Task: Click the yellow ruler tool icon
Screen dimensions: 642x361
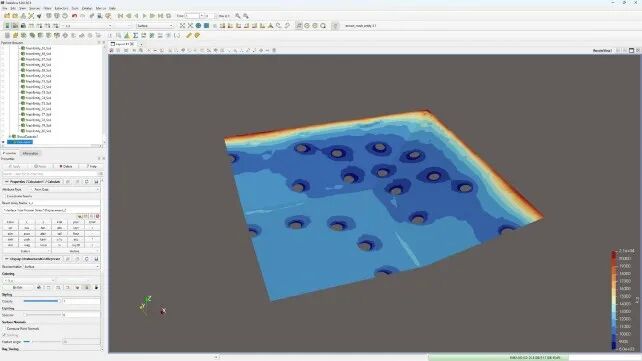Action: click(x=189, y=36)
